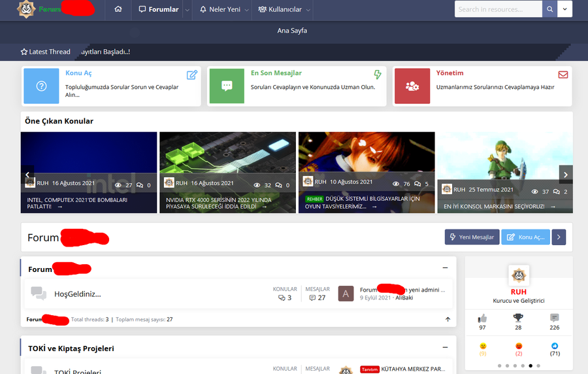Click the arrow button beside Konu Aç...
This screenshot has width=588, height=374.
point(559,237)
